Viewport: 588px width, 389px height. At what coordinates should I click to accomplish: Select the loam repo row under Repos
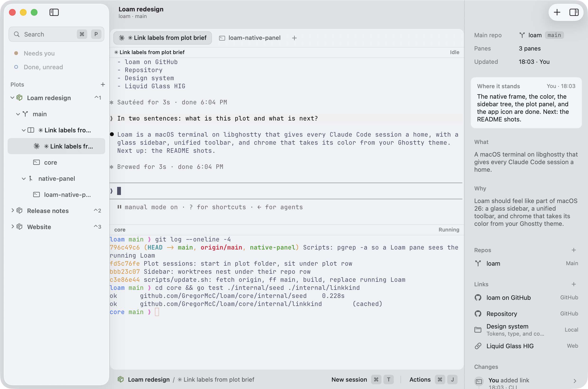526,264
